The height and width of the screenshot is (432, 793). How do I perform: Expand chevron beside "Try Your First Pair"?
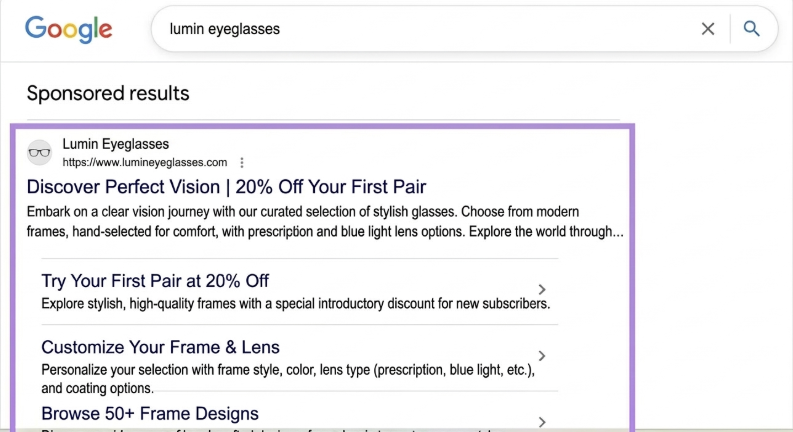point(542,290)
